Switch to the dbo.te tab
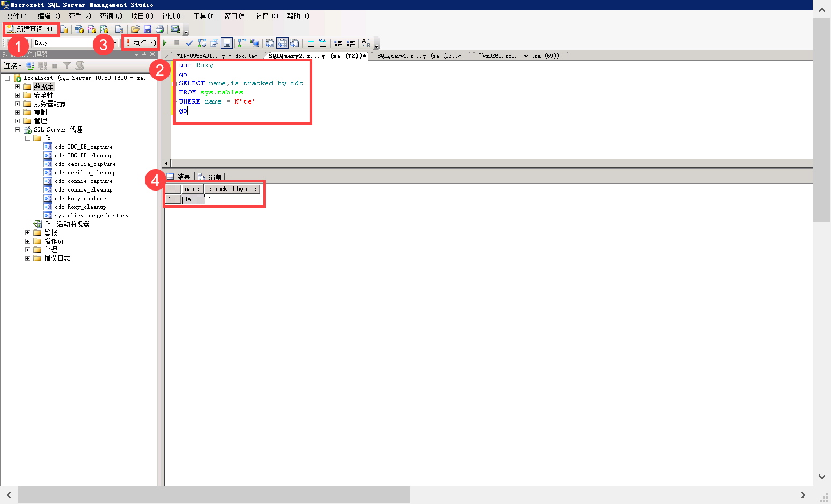The image size is (831, 504). (x=217, y=56)
